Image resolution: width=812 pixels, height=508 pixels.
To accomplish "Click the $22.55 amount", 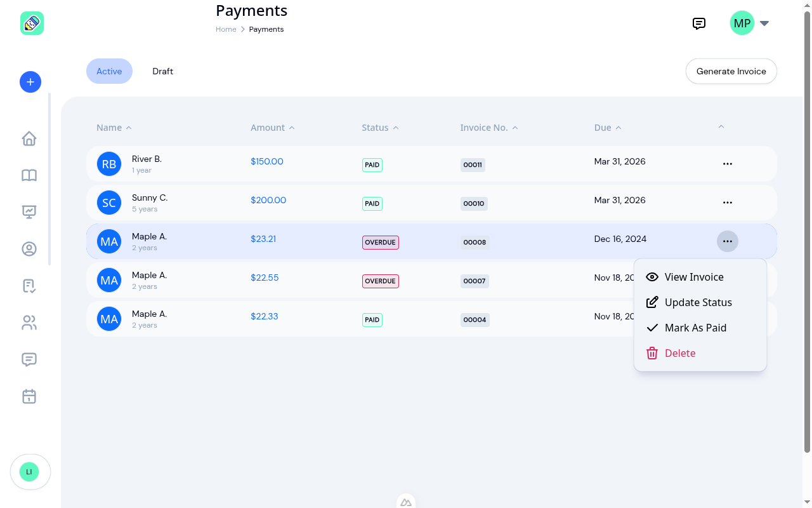I will point(265,277).
